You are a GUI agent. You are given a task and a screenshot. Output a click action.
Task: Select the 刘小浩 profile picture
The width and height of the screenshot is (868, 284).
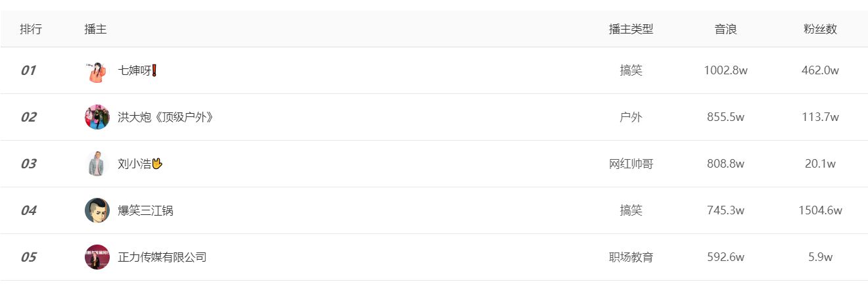[x=97, y=164]
